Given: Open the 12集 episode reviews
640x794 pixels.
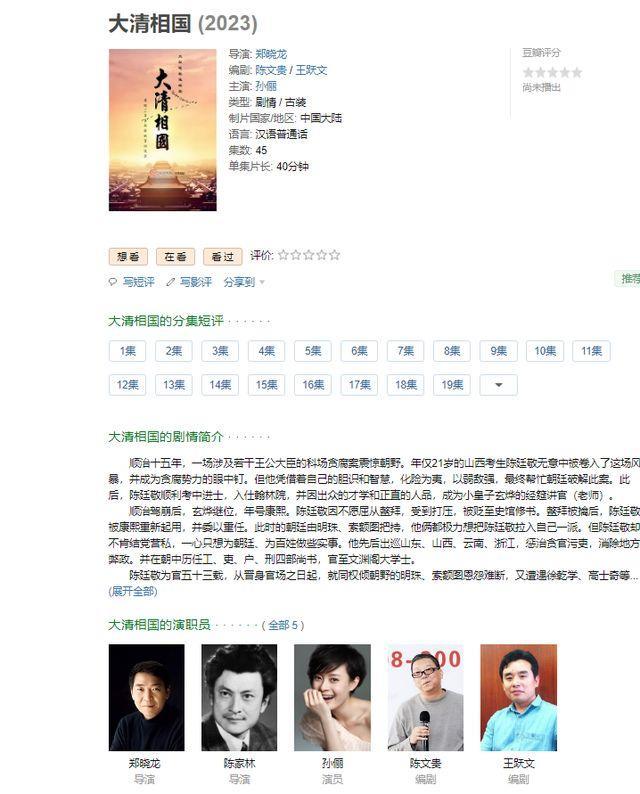Looking at the screenshot, I should pos(128,385).
